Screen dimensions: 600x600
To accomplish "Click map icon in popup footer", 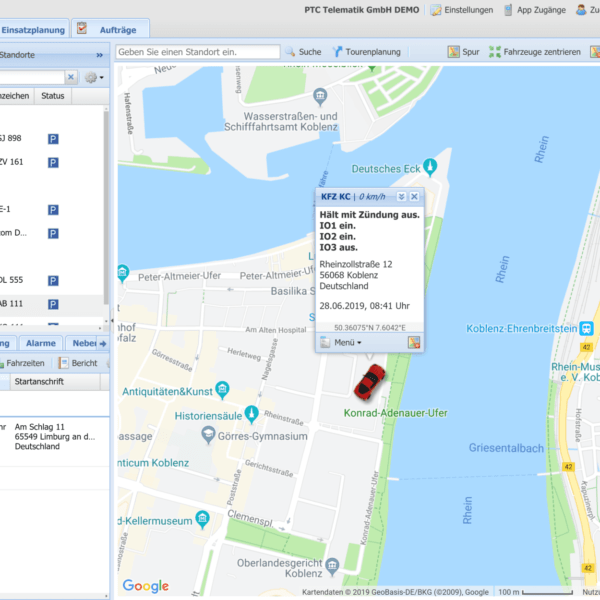I will click(x=413, y=342).
